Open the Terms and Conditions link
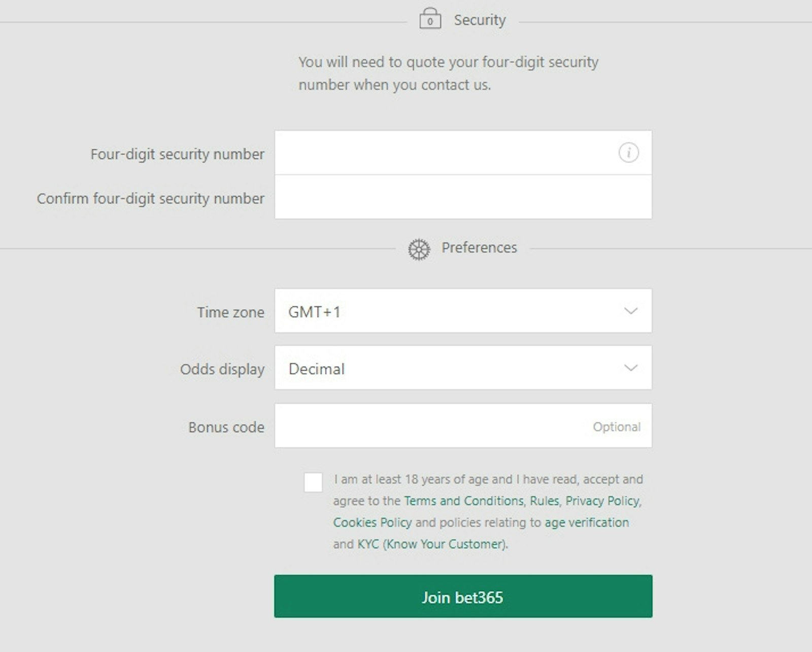This screenshot has width=812, height=652. (463, 501)
